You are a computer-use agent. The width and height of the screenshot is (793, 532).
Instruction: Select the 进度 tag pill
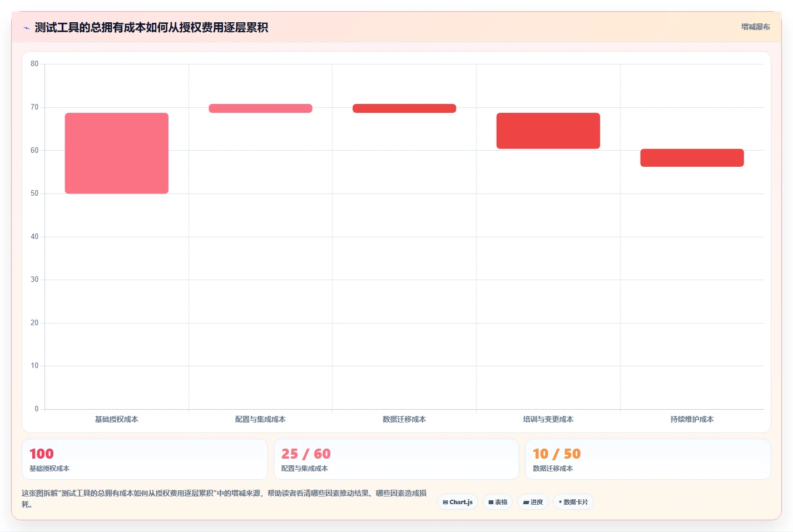point(533,502)
